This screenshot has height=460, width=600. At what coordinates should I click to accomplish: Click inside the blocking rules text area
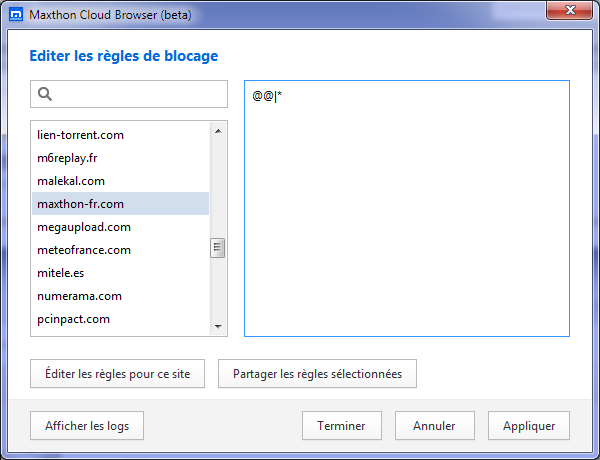[x=407, y=209]
